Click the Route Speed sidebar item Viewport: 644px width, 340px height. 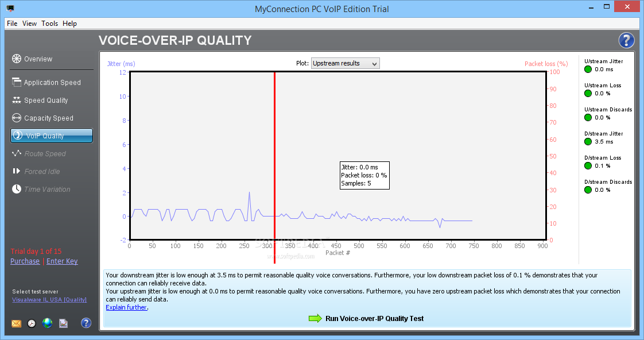click(39, 153)
